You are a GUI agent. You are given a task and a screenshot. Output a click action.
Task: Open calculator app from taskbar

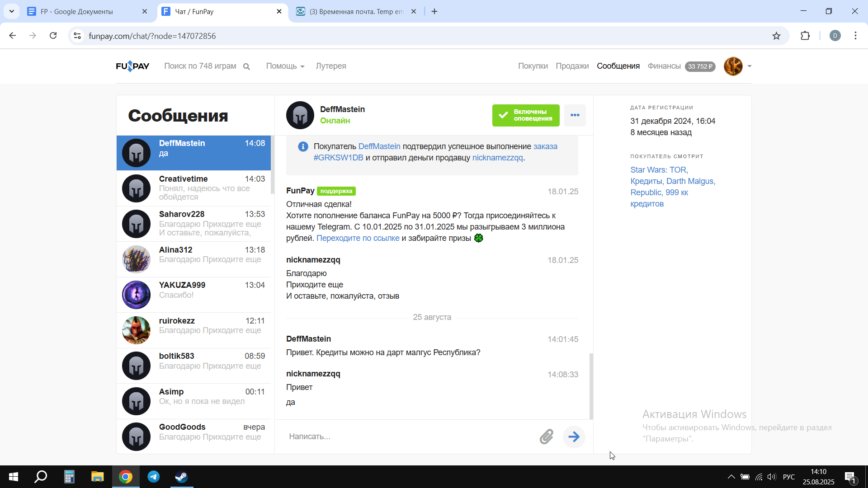69,477
